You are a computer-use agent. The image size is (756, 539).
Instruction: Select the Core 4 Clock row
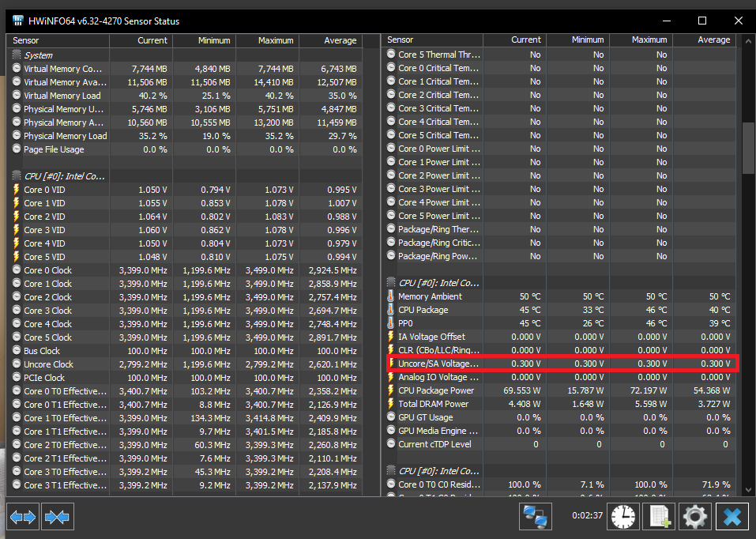(x=184, y=324)
